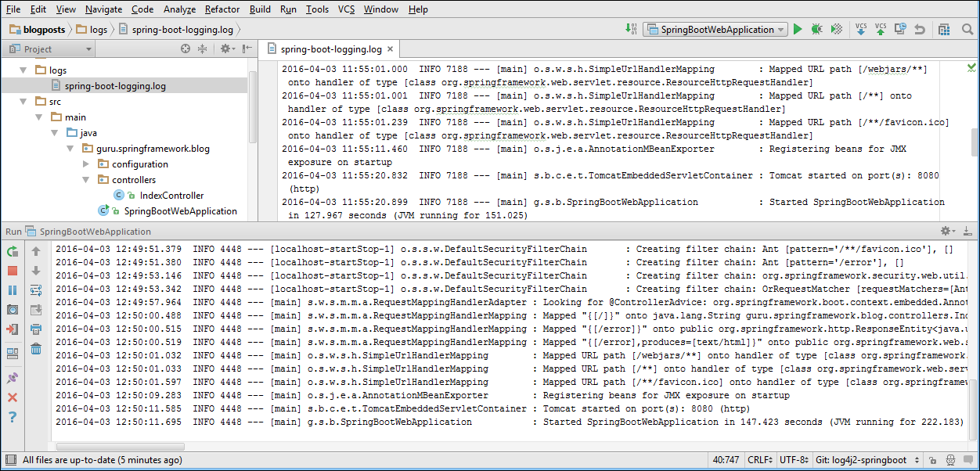This screenshot has width=980, height=471.
Task: Run SpringBootWebApplication with the green play icon
Action: point(798,30)
